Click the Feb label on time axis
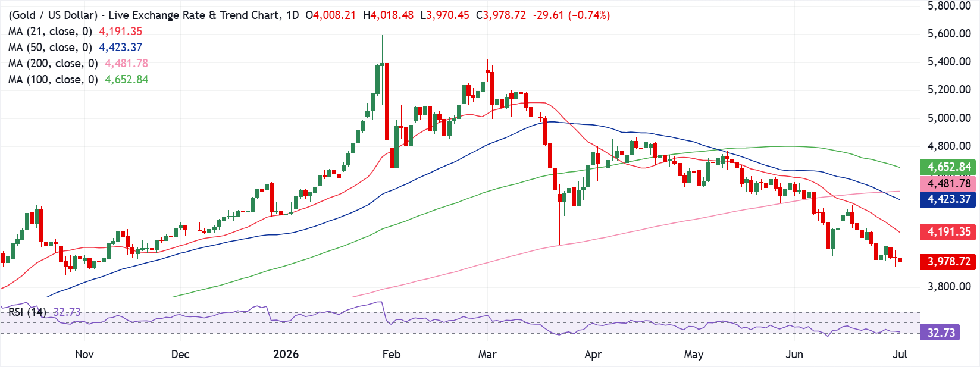Viewport: 980px width, 373px height. pyautogui.click(x=392, y=354)
